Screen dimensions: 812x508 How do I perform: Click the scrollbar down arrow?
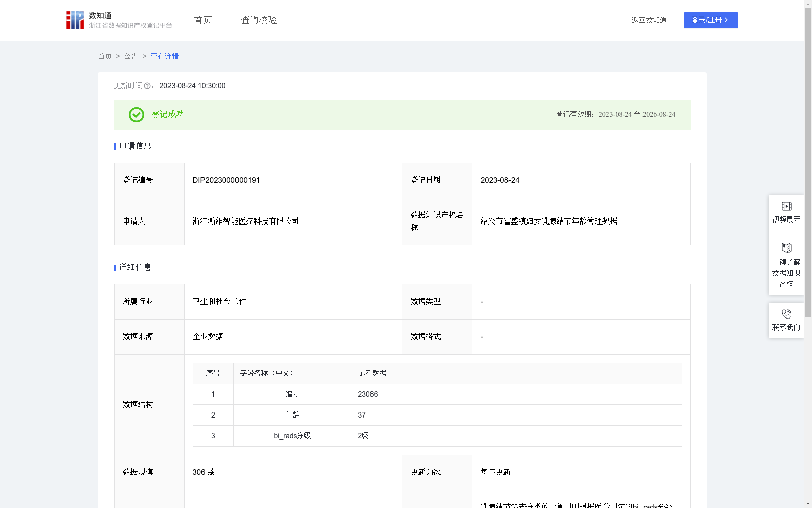pos(808,504)
